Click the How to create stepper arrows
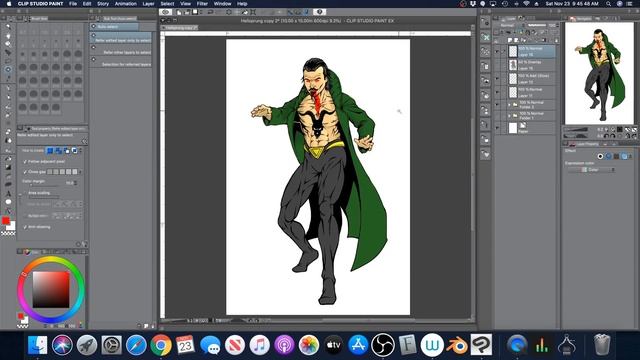 80,151
